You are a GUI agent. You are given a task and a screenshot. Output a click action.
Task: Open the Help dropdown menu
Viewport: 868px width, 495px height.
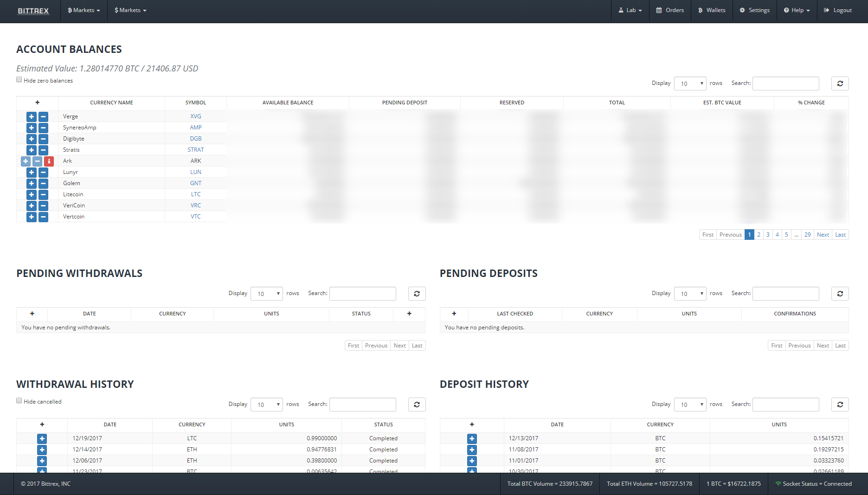click(797, 10)
